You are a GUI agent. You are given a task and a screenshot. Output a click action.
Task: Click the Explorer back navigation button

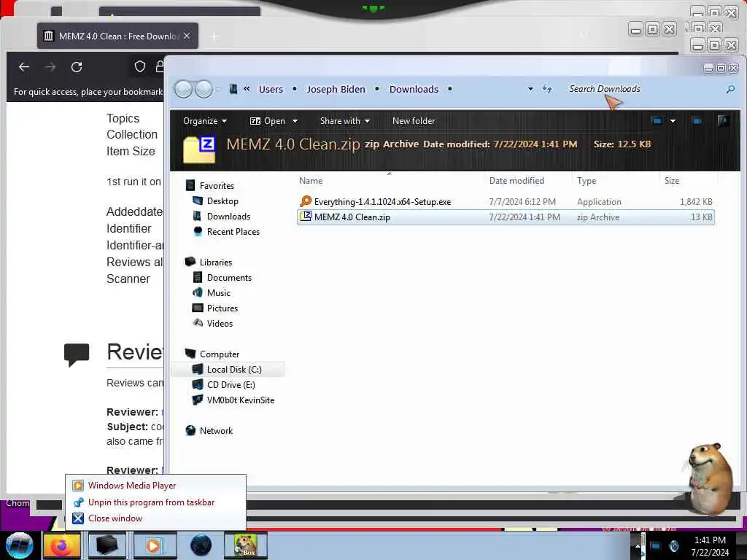[x=183, y=89]
